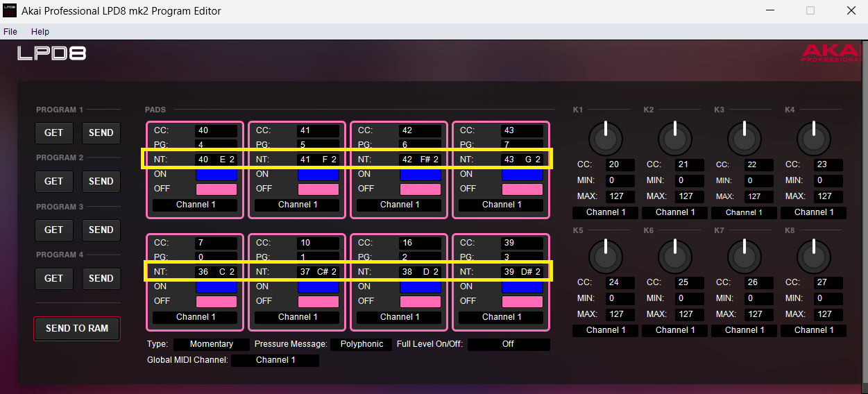This screenshot has height=394, width=868.
Task: Open channel dropdown under knob K6
Action: tap(674, 330)
